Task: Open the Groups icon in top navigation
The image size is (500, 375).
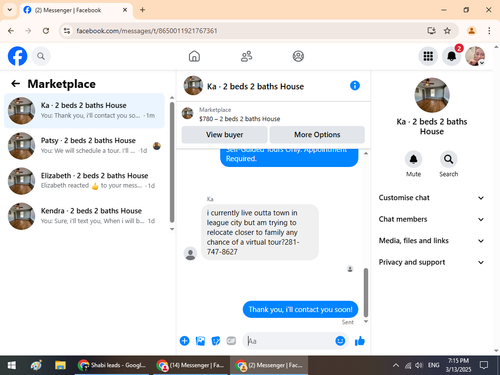Action: (x=298, y=56)
